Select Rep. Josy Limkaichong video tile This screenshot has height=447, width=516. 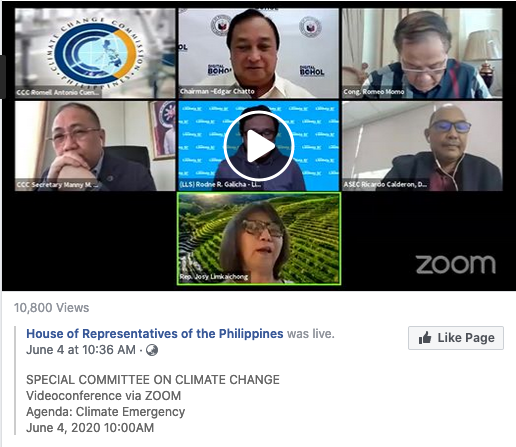(259, 239)
